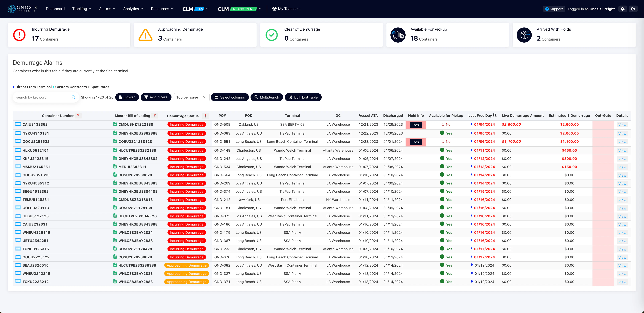Click the green document icon beside COSU2821238128

coord(115,142)
